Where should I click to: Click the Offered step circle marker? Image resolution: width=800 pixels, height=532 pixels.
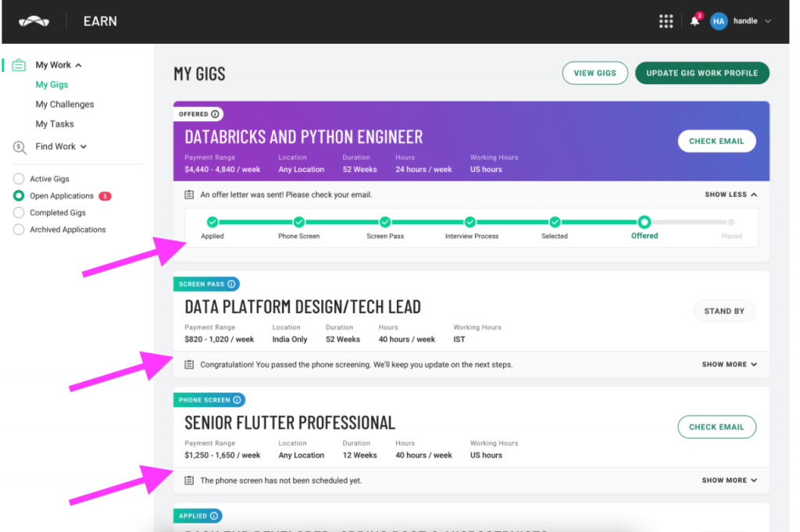click(645, 222)
